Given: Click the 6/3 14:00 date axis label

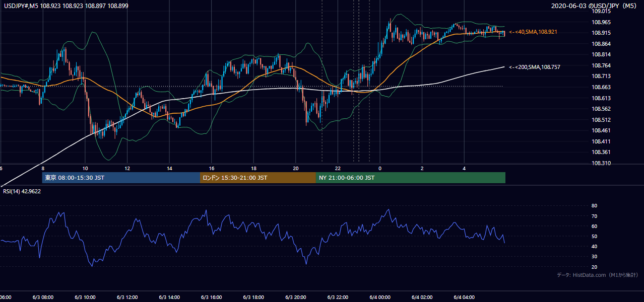Looking at the screenshot, I should 169,297.
